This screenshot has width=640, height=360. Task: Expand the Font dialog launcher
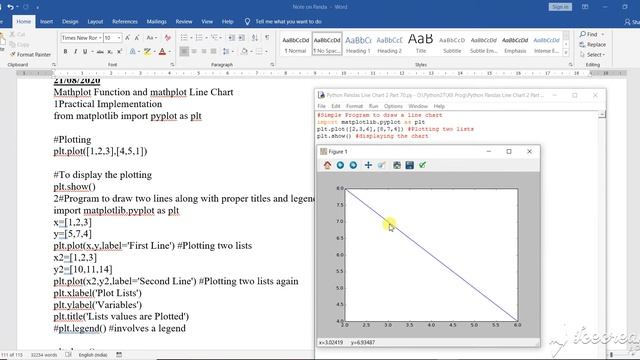[x=172, y=65]
